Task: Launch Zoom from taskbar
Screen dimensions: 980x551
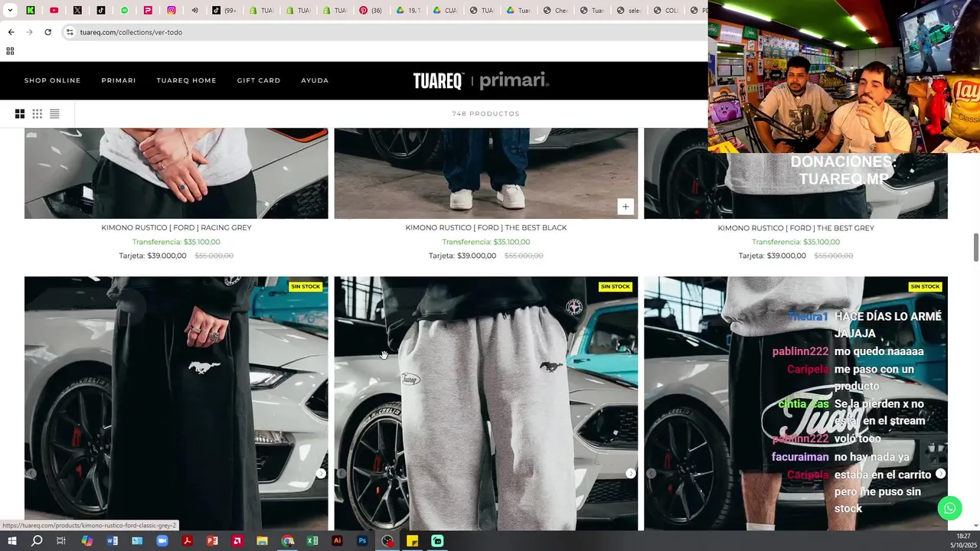Action: coord(162,541)
